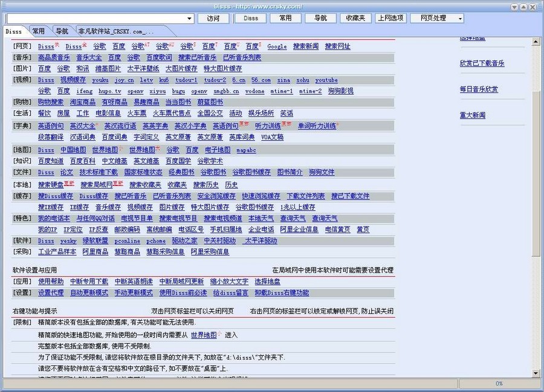544x392 pixels.
Task: Click the Google link in 网页 row
Action: coord(277,47)
